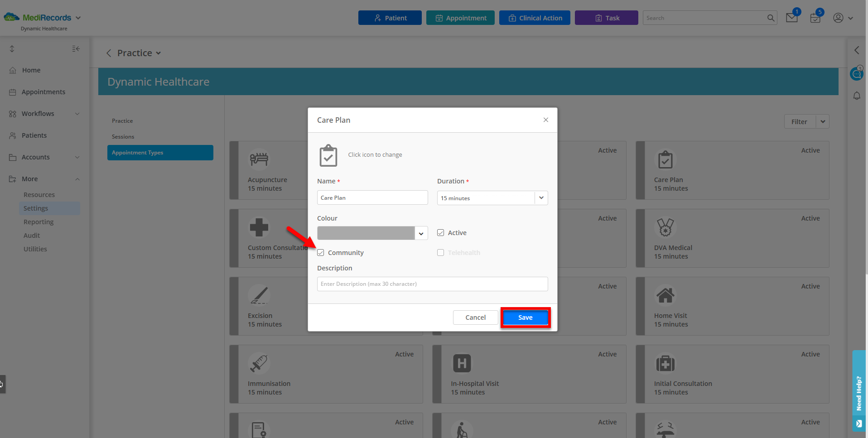Click the Appointment button in header
Viewport: 868px width, 438px height.
pos(460,18)
